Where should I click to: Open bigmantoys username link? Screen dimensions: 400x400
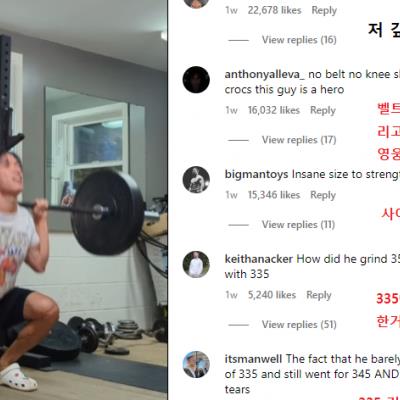pos(256,174)
